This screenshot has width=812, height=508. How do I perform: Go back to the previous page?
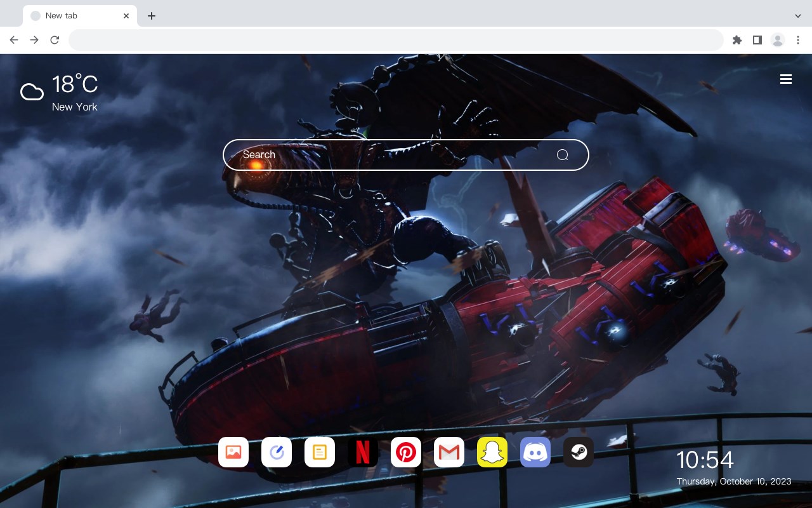pos(14,40)
